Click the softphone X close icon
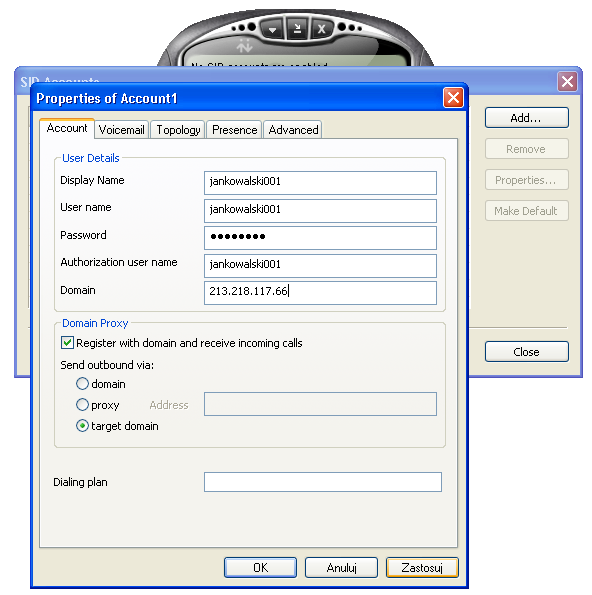Image resolution: width=592 pixels, height=595 pixels. point(321,29)
